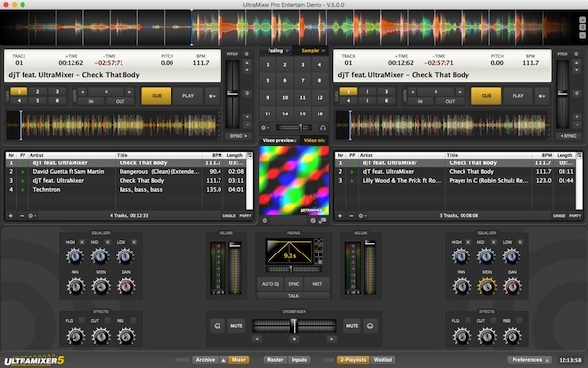Open left playlist gear options dropdown
Viewport: 588px width, 368px height.
32,216
